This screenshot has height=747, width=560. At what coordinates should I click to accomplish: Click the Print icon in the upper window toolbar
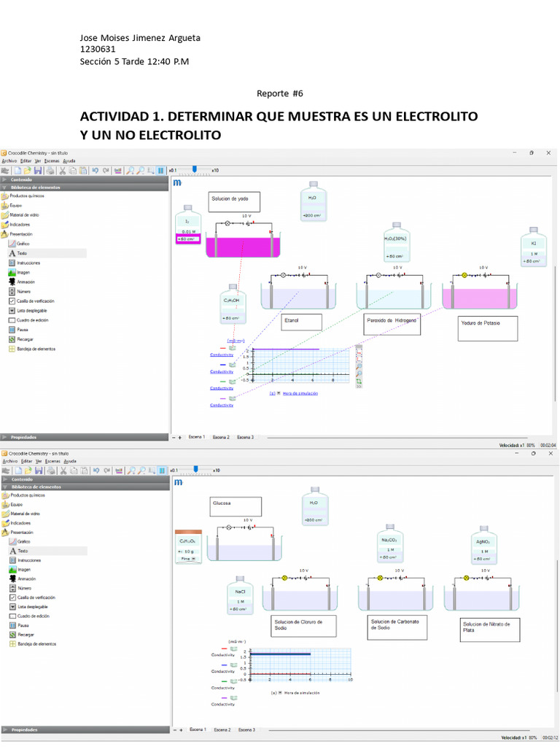click(48, 171)
